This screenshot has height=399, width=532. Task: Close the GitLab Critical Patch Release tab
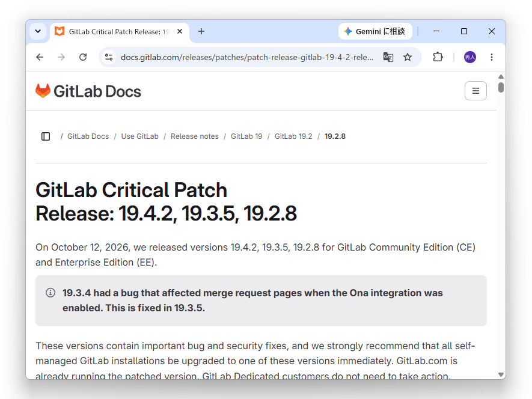coord(180,32)
